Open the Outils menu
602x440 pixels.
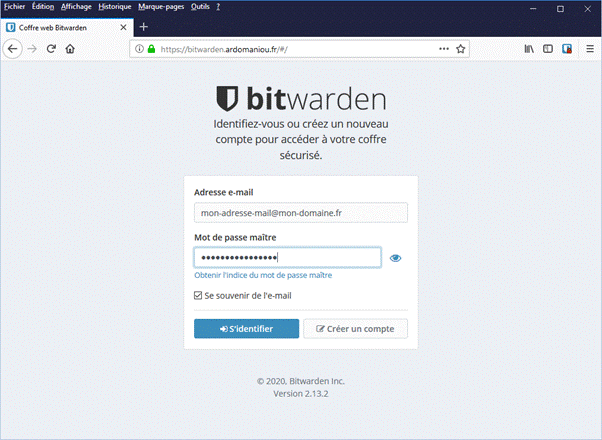pyautogui.click(x=200, y=7)
